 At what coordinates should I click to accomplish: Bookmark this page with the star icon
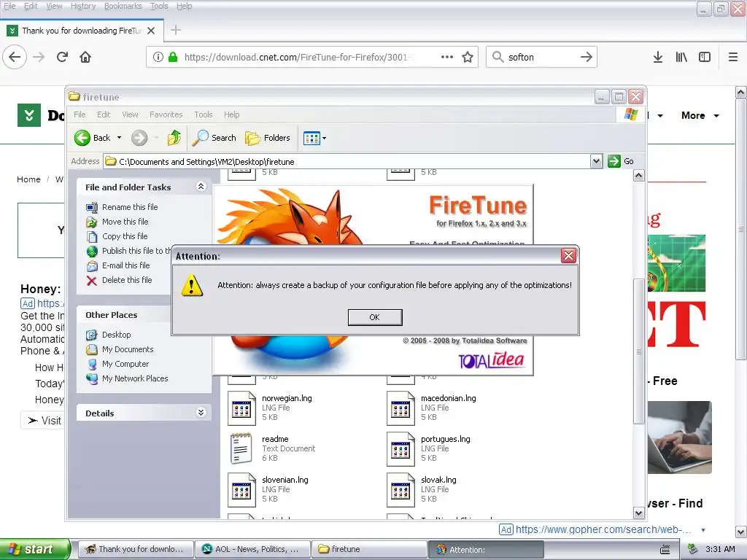pyautogui.click(x=468, y=57)
